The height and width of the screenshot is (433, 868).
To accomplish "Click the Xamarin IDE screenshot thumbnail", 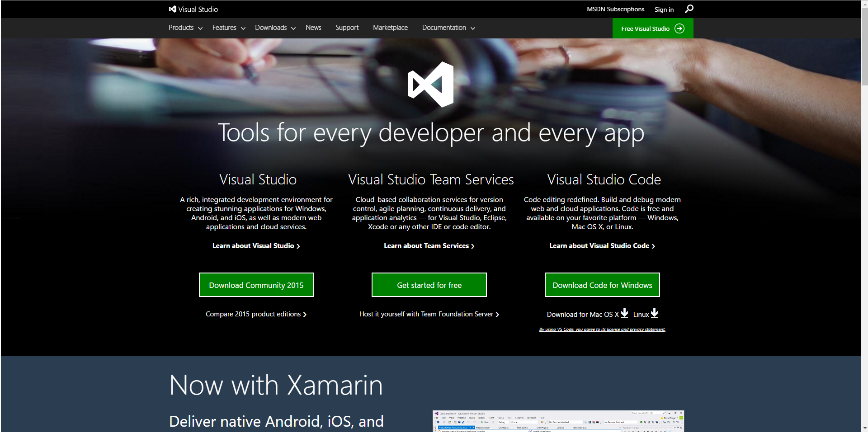I will pos(558,421).
